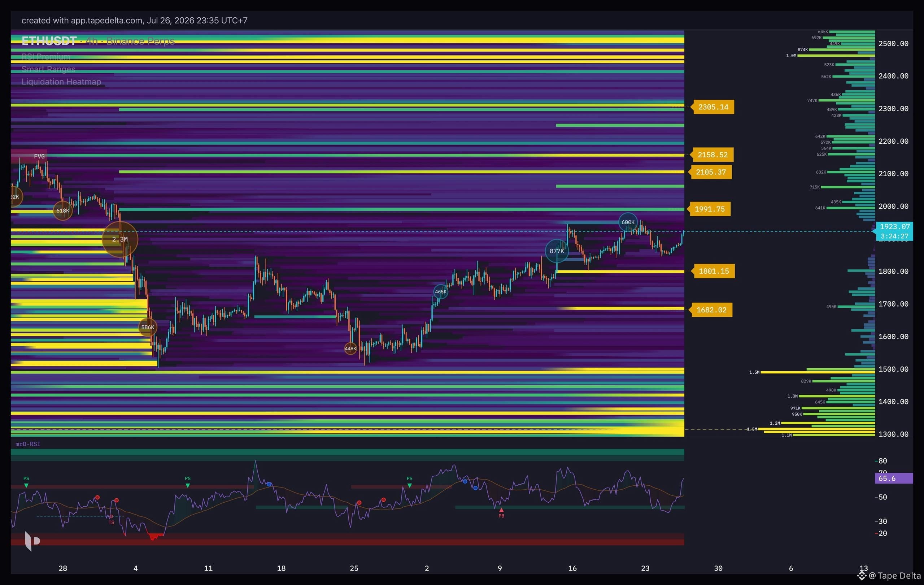The height and width of the screenshot is (585, 924).
Task: Click the Binance Perps exchange label
Action: [x=140, y=41]
